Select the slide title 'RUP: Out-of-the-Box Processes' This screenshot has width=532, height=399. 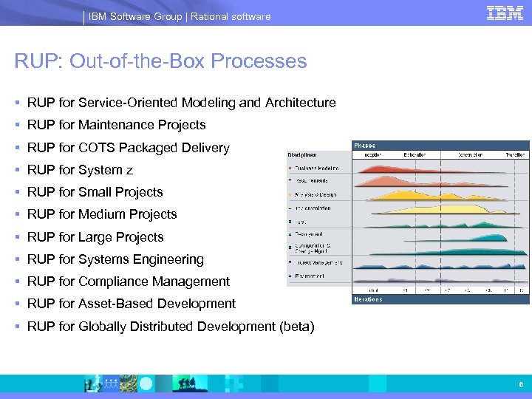coord(160,61)
